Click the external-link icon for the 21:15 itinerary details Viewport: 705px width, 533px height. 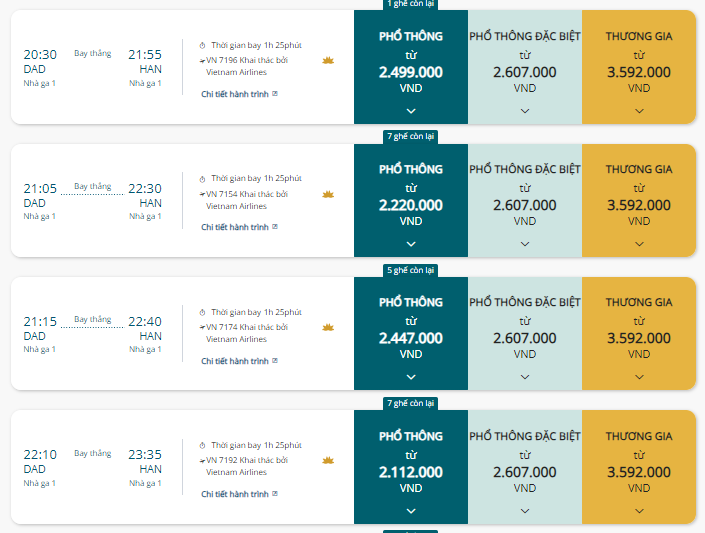pyautogui.click(x=275, y=360)
